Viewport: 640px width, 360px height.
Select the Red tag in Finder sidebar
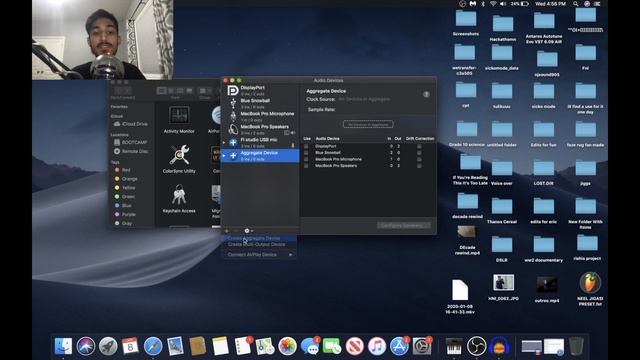coord(122,170)
